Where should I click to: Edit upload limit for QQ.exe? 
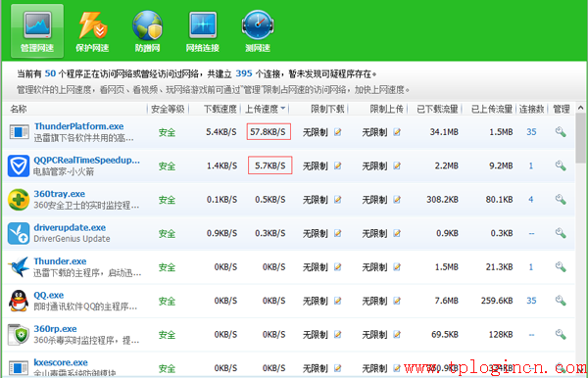click(x=397, y=301)
